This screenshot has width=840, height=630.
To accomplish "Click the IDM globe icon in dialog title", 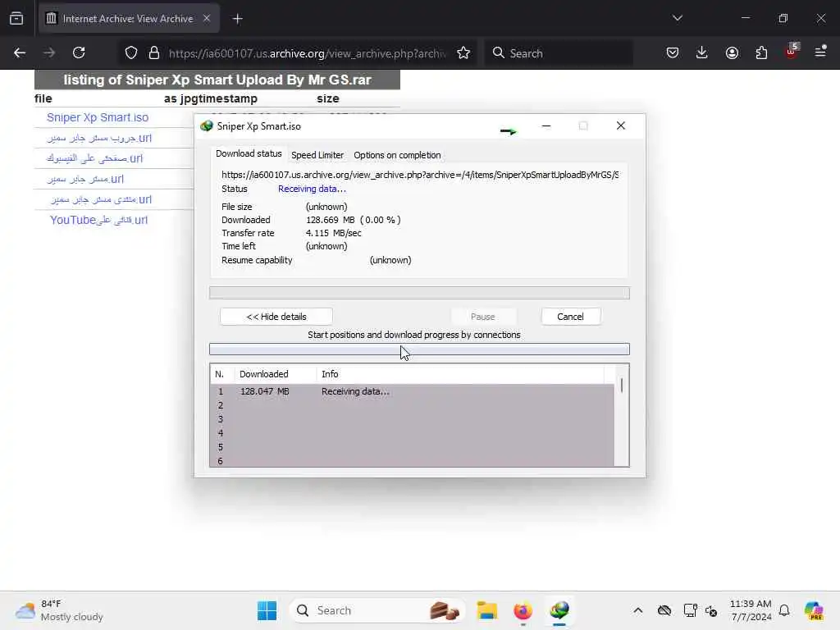I will pos(206,126).
